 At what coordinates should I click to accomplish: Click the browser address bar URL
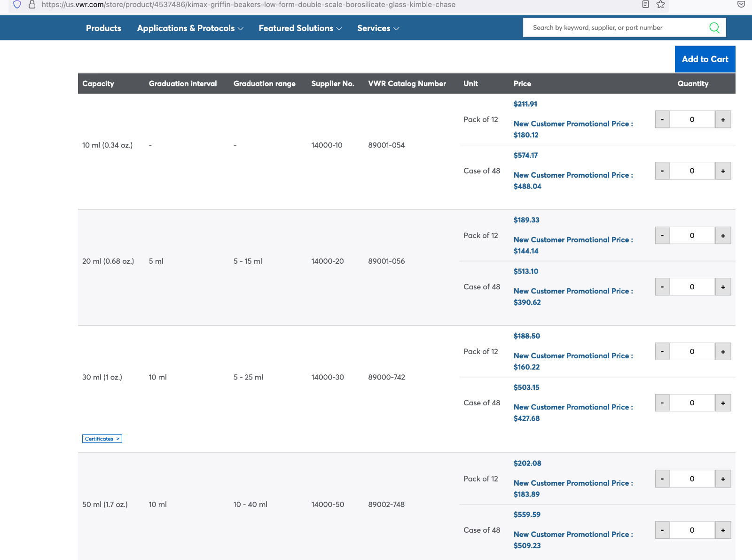click(x=248, y=5)
